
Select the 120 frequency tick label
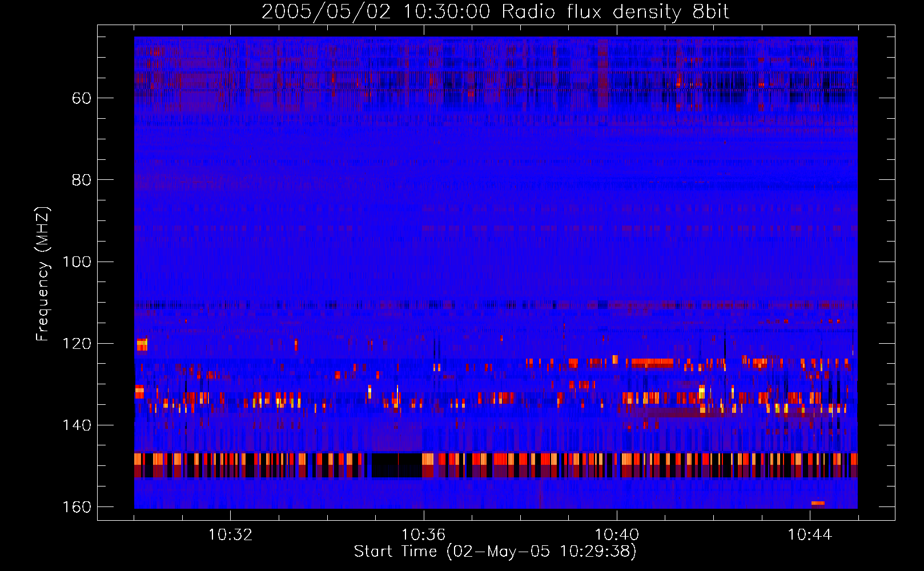pyautogui.click(x=77, y=344)
